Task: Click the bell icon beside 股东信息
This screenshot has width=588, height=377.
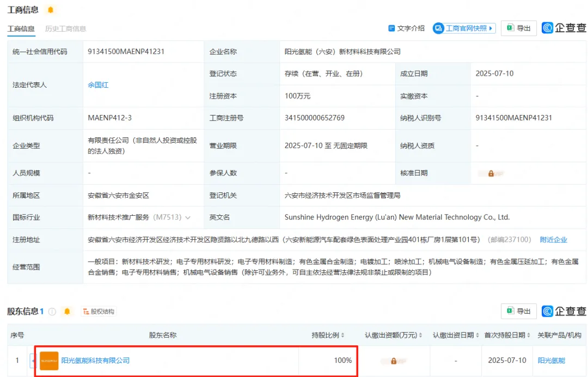Action: click(67, 312)
